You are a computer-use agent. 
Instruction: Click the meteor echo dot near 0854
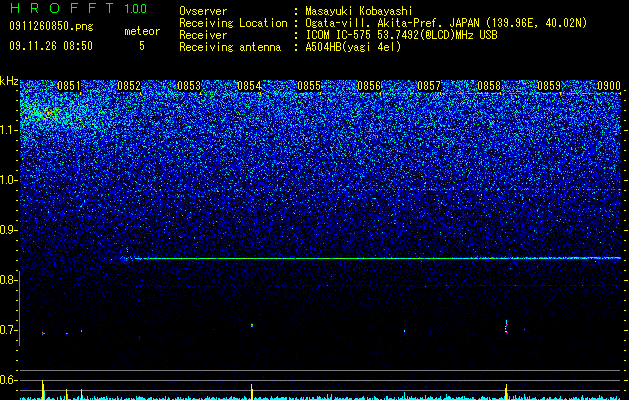(252, 325)
